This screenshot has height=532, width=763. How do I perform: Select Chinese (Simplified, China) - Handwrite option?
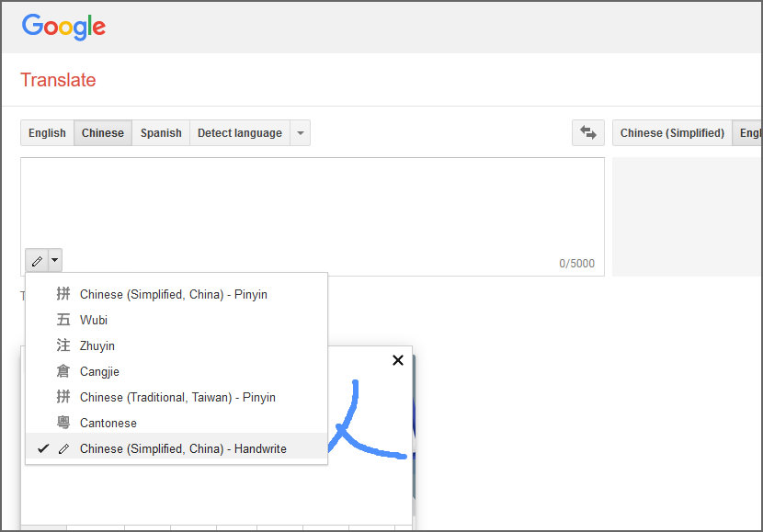(177, 448)
